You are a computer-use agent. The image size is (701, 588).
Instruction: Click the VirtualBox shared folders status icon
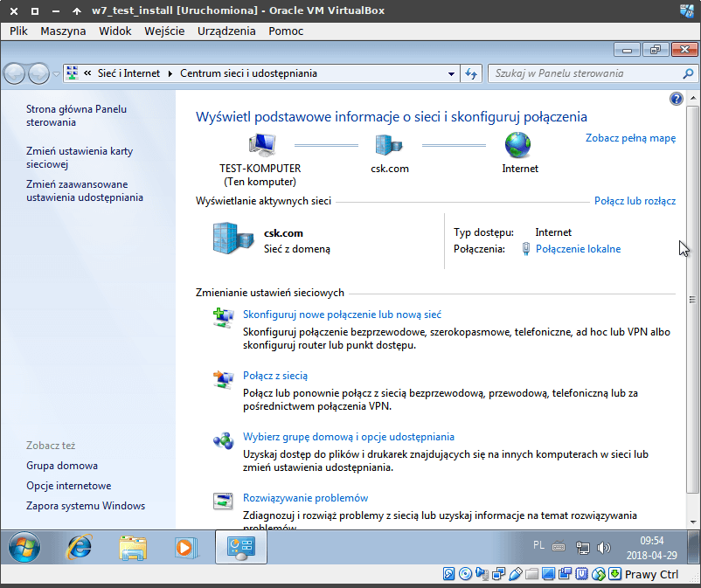(531, 574)
